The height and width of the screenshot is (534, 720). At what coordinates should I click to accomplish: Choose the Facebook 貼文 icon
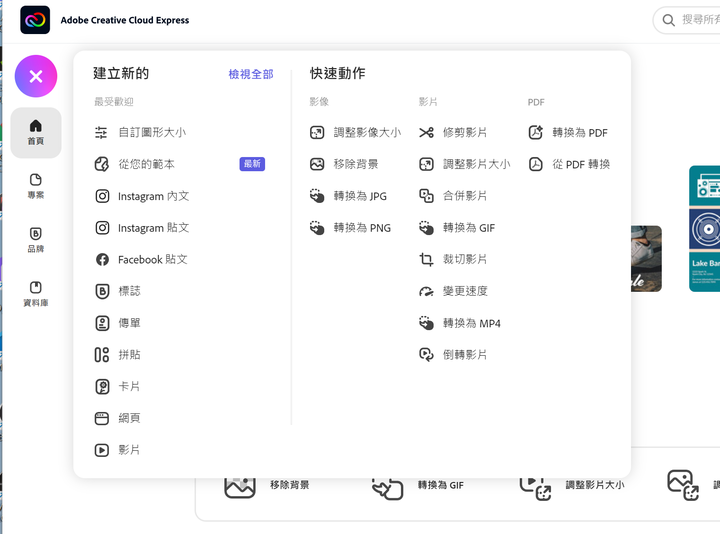(x=102, y=259)
